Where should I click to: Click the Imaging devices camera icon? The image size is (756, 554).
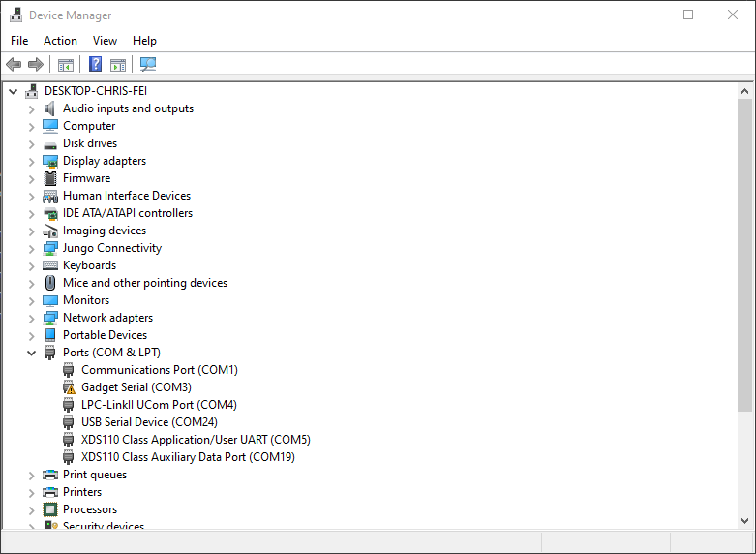point(50,231)
